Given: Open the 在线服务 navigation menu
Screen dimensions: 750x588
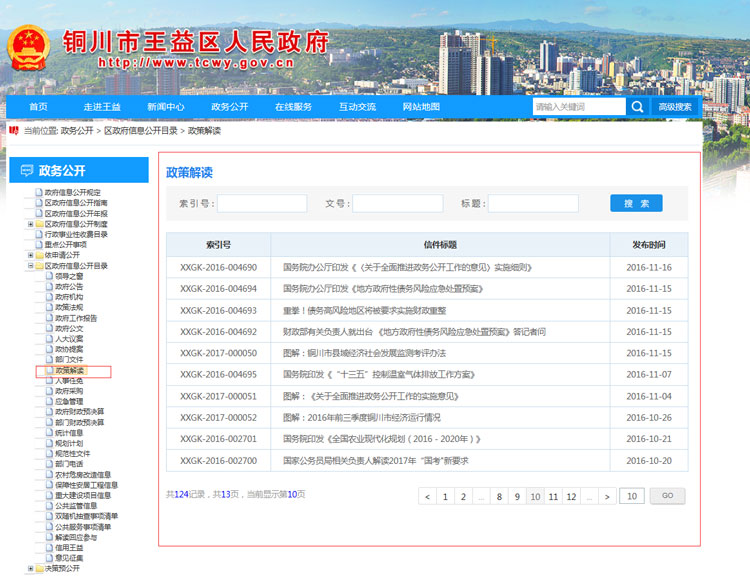Looking at the screenshot, I should [293, 107].
